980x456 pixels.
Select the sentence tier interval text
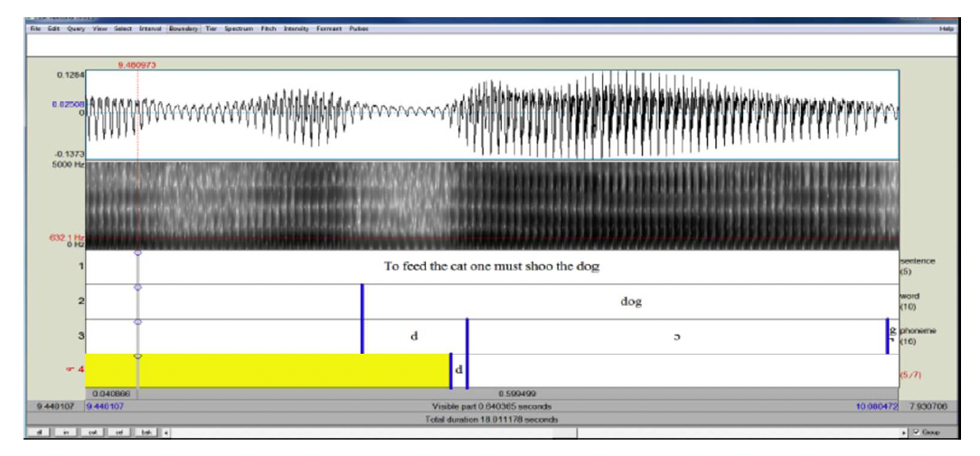(492, 267)
